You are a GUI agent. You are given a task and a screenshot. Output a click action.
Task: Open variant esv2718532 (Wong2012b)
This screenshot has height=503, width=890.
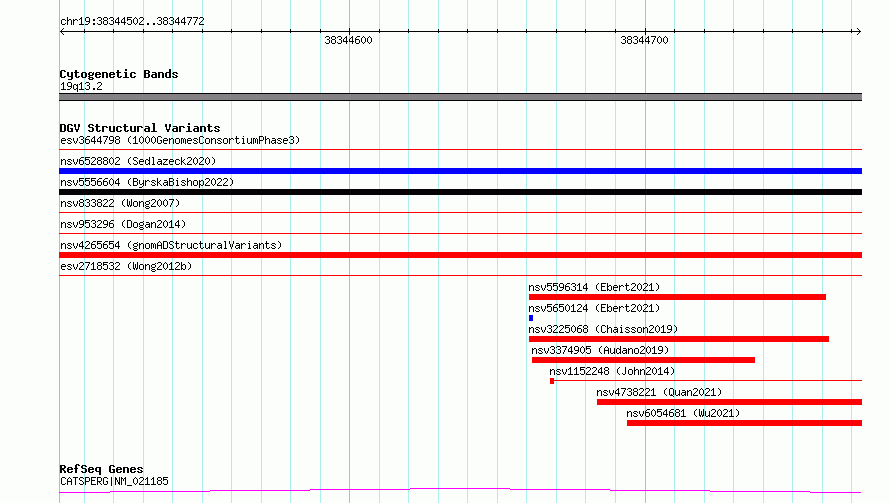point(126,266)
